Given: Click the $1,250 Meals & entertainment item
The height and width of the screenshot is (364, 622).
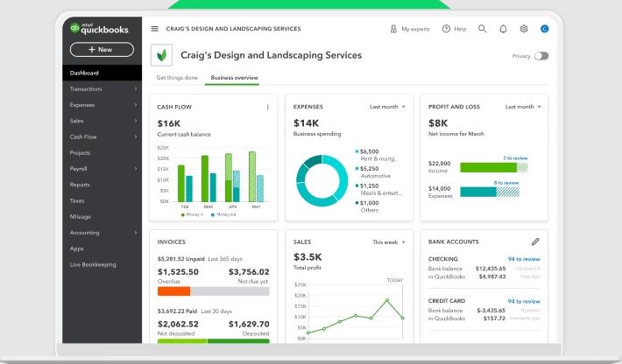Looking at the screenshot, I should coord(378,189).
